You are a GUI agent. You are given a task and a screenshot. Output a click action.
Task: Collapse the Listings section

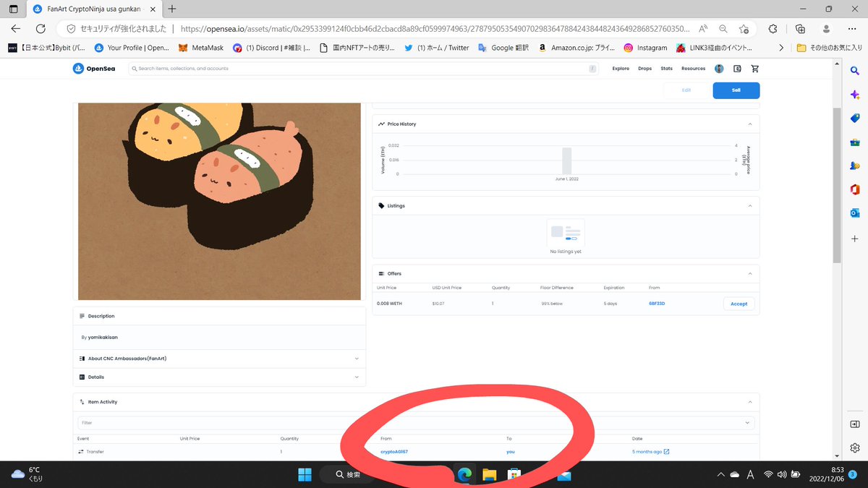[749, 205]
